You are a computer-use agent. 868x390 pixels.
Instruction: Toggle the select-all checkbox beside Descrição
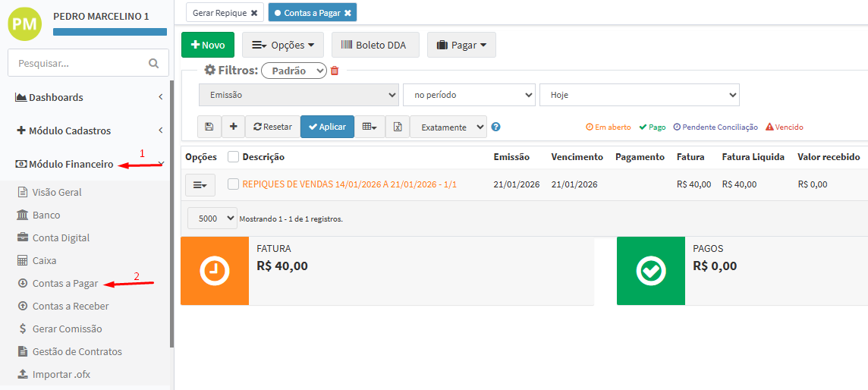click(x=233, y=157)
